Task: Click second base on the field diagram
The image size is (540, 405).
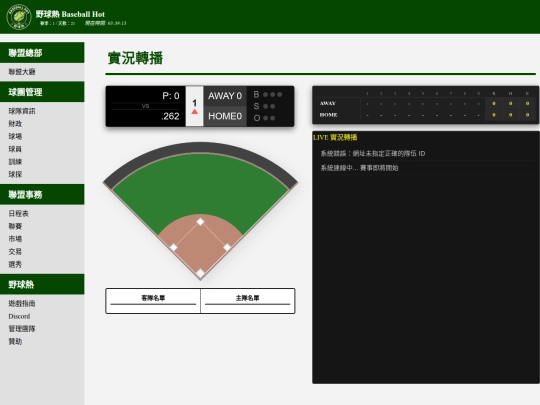Action: coord(200,222)
